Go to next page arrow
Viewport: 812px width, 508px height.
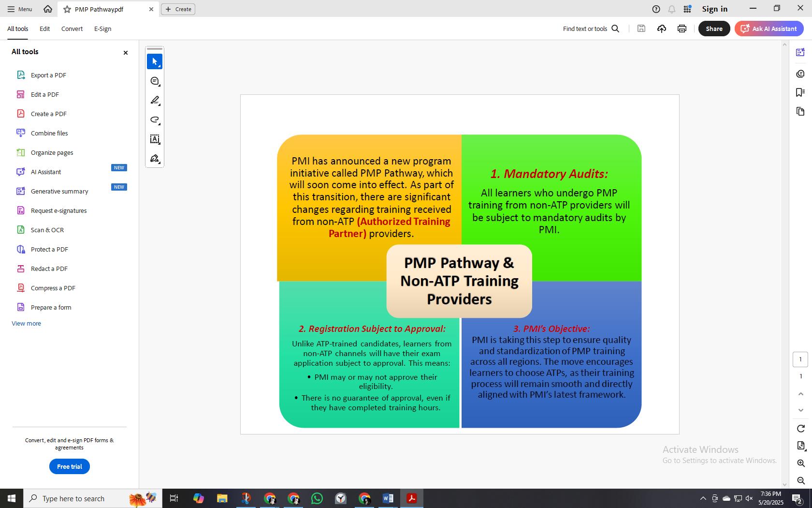(800, 410)
